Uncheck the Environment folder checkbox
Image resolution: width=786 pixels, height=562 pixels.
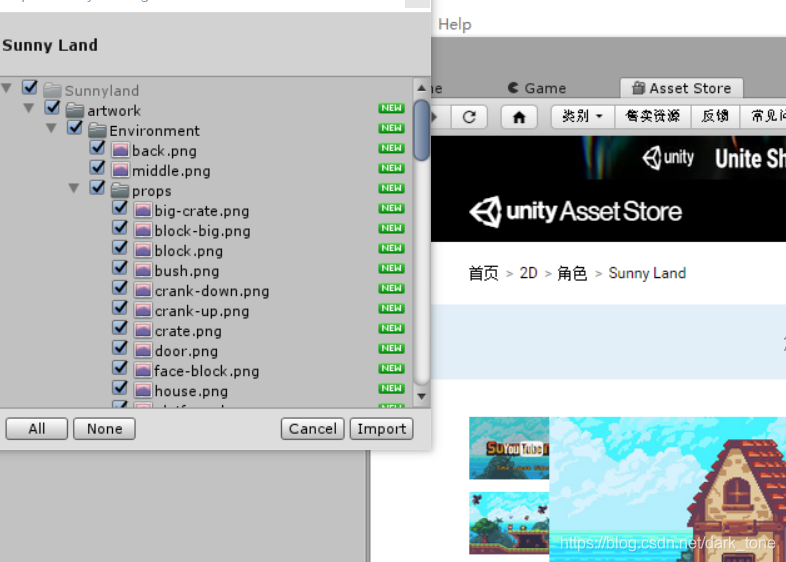coord(75,127)
